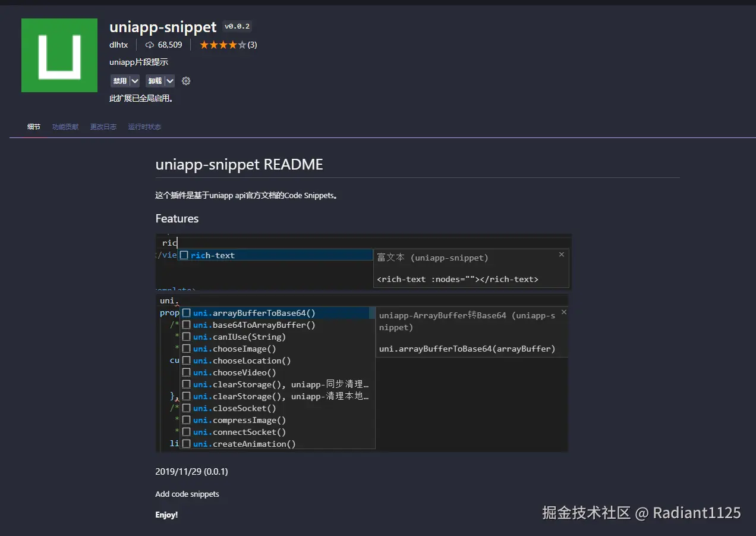The width and height of the screenshot is (756, 536).
Task: Click the snippet icon beside rich-text suggestion
Action: pos(184,255)
